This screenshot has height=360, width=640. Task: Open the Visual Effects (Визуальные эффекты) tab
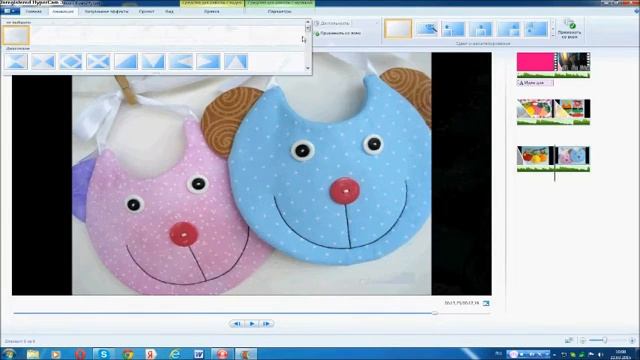click(106, 11)
